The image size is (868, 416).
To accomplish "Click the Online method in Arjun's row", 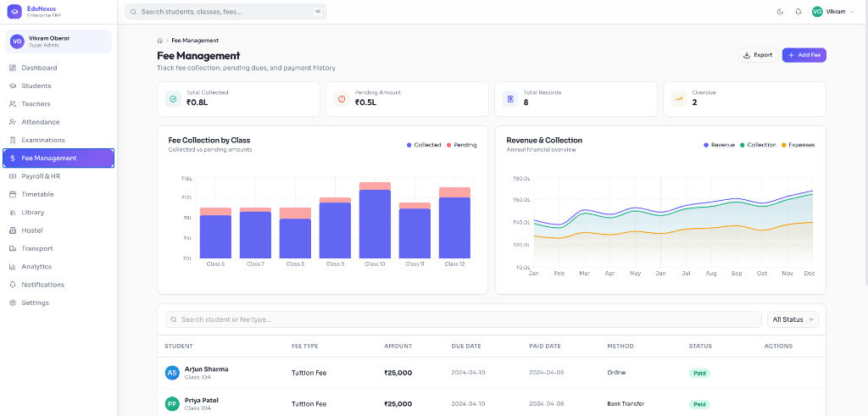I will point(616,373).
